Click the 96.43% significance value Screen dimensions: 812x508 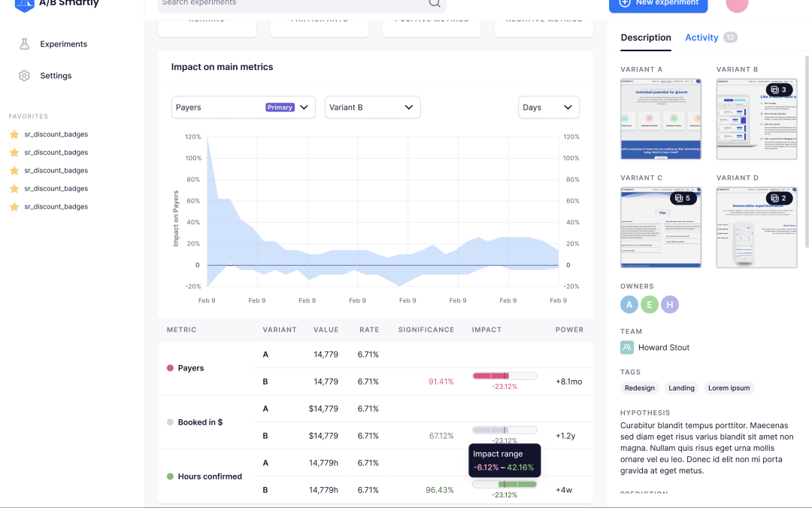click(440, 490)
